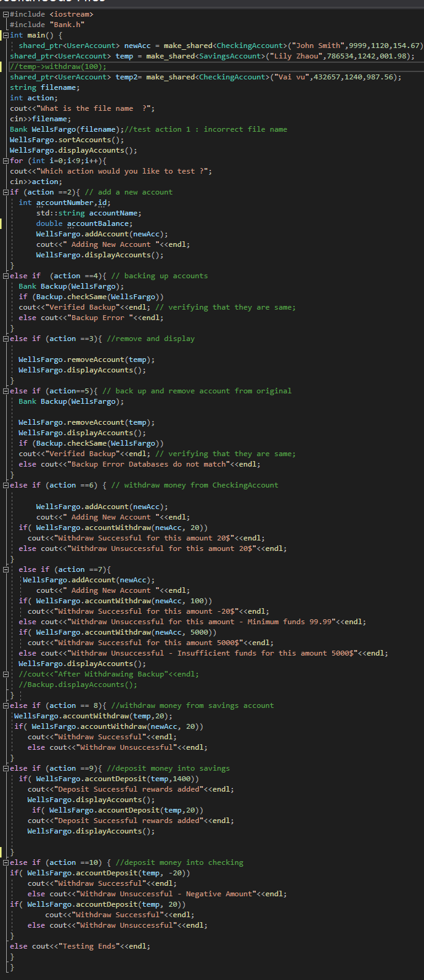Click the "int action;" declaration
424x980 pixels.
pyautogui.click(x=34, y=98)
